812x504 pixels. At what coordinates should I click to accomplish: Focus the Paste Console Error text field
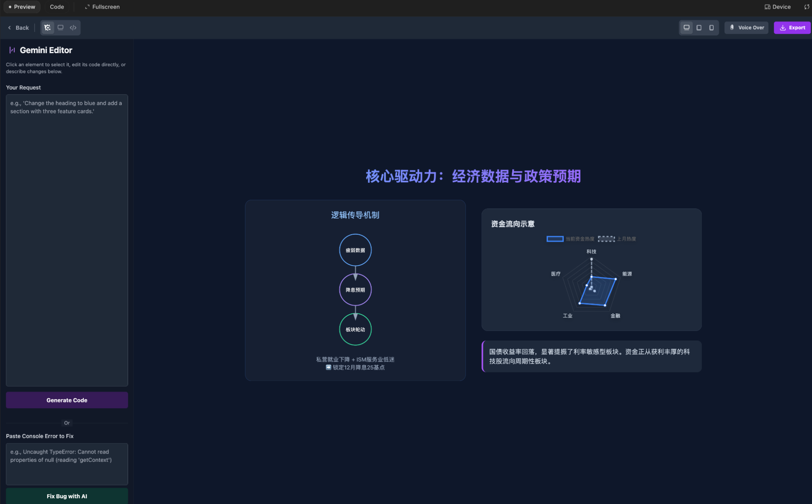[x=67, y=464]
